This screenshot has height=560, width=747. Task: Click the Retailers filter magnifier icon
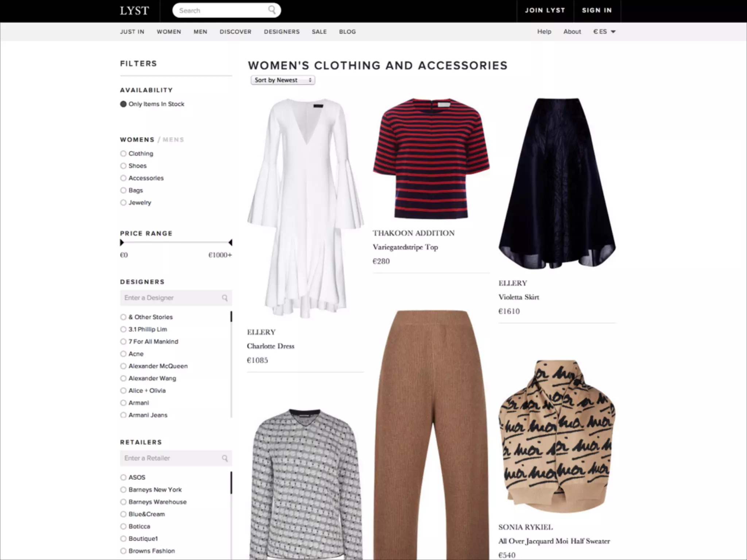coord(225,458)
